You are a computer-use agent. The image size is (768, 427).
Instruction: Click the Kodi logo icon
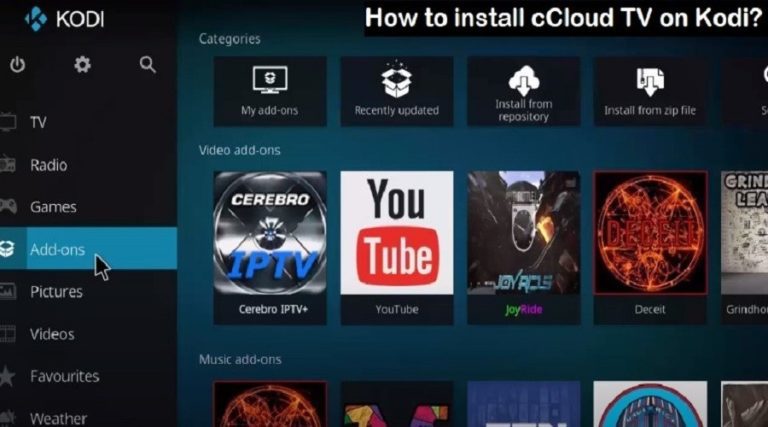coord(36,19)
